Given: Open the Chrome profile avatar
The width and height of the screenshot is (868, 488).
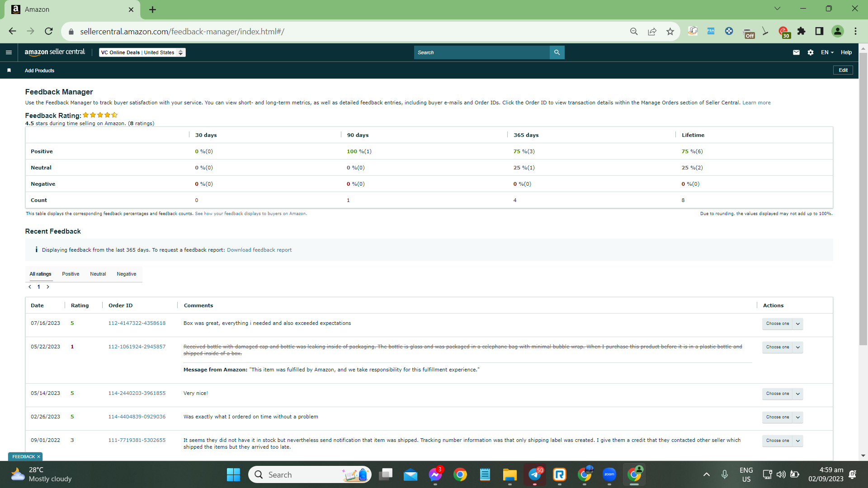Looking at the screenshot, I should coord(838,31).
